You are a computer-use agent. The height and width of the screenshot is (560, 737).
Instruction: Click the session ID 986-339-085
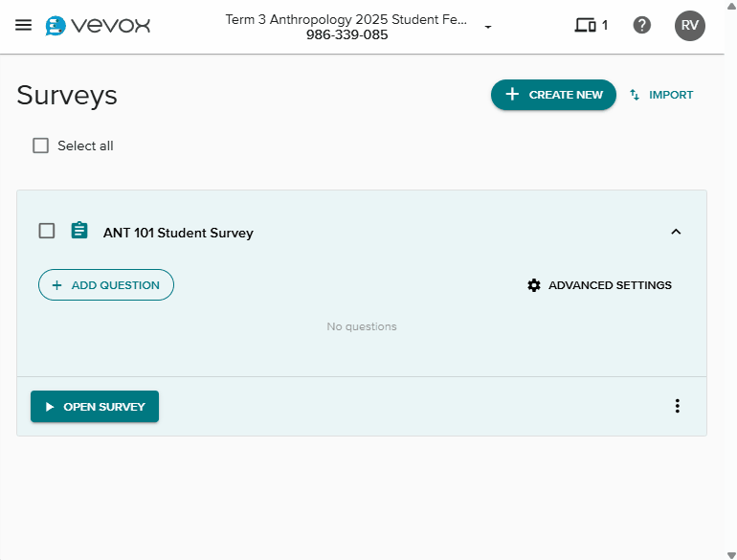pyautogui.click(x=347, y=35)
